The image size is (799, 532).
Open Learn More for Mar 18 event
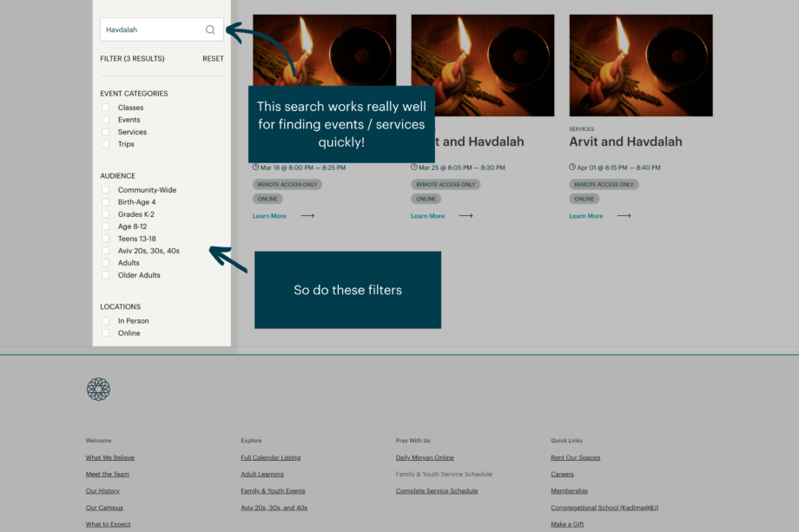(x=269, y=216)
